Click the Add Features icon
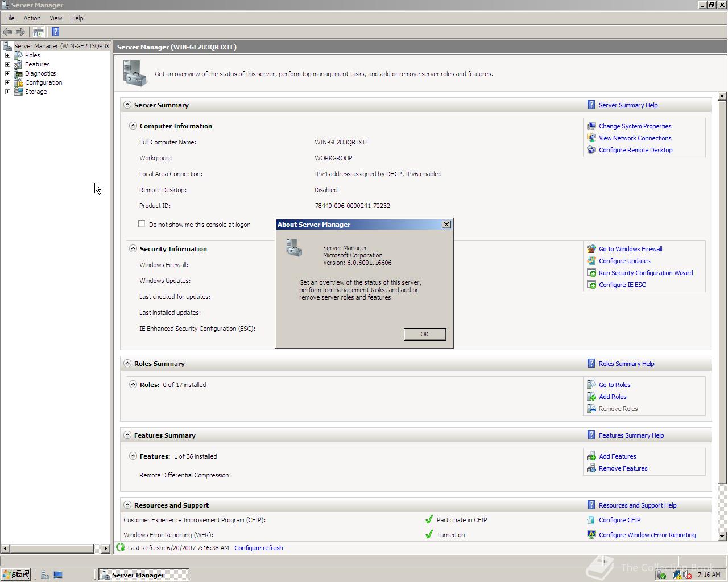 pyautogui.click(x=591, y=456)
